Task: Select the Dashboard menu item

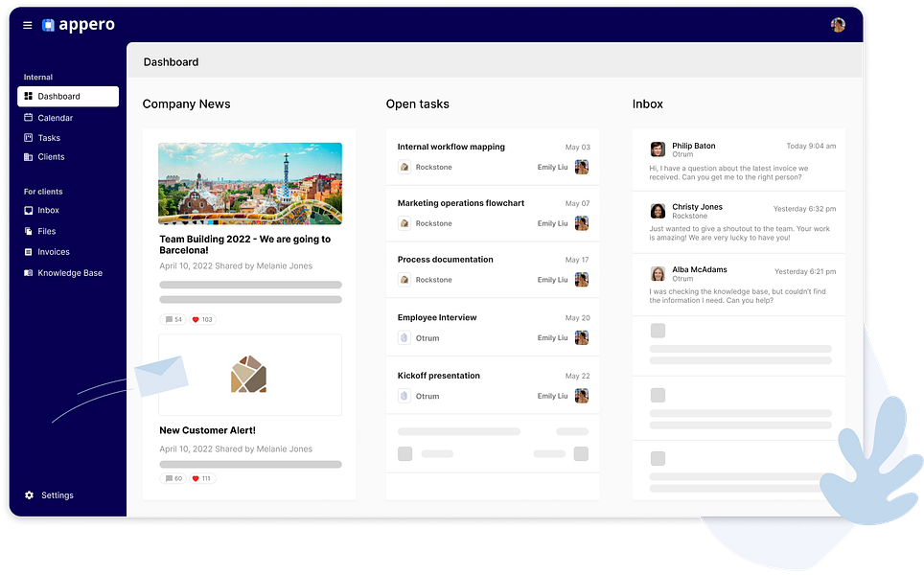Action: [x=59, y=96]
